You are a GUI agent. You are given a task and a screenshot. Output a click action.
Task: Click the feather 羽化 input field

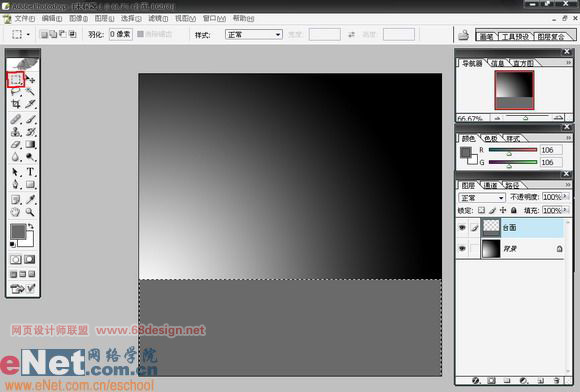pyautogui.click(x=121, y=34)
